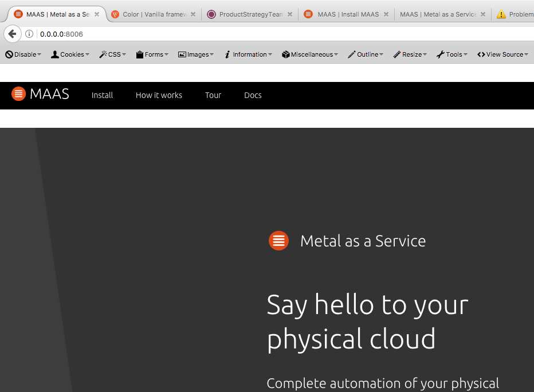Switch to the Color Vanilla framework tab

pyautogui.click(x=153, y=14)
